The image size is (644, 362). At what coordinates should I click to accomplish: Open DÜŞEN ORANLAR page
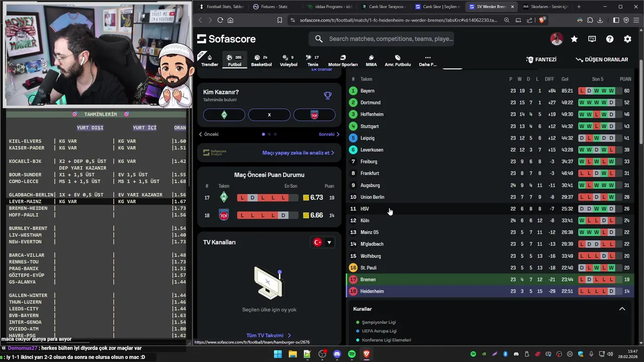[602, 59]
